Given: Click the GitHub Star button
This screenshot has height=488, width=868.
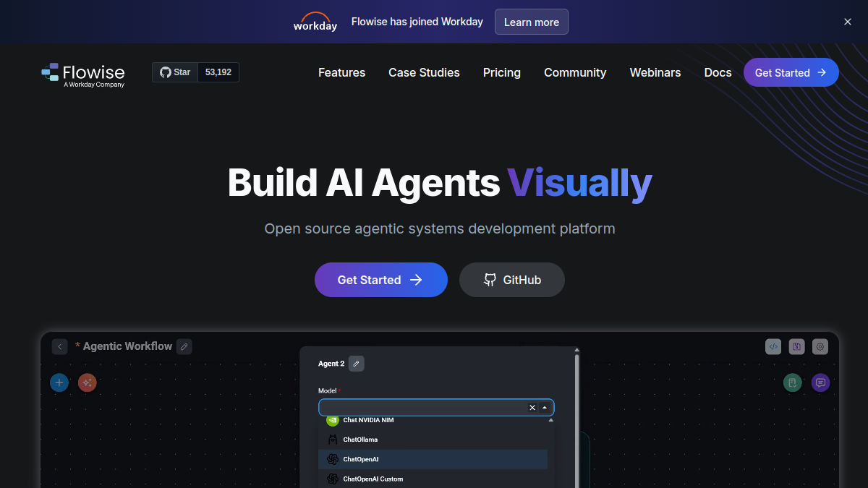Looking at the screenshot, I should [175, 72].
